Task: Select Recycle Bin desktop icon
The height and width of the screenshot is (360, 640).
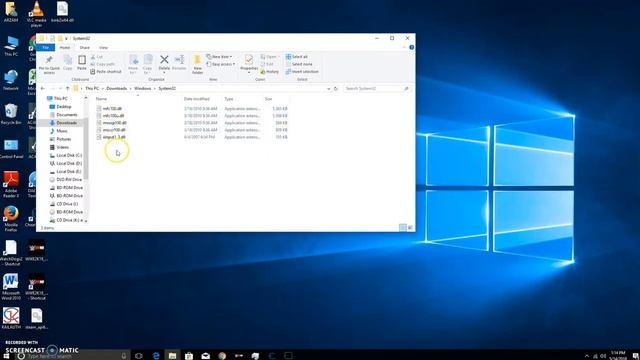Action: point(11,114)
